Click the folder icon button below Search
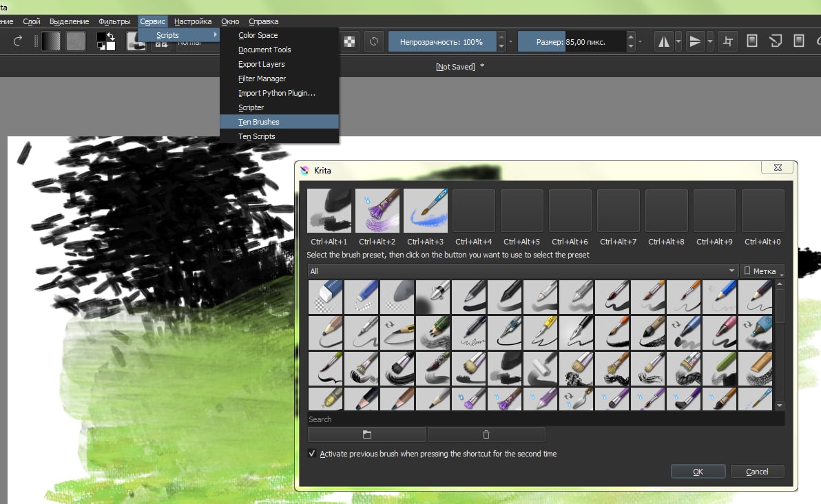The height and width of the screenshot is (504, 821). pyautogui.click(x=367, y=434)
